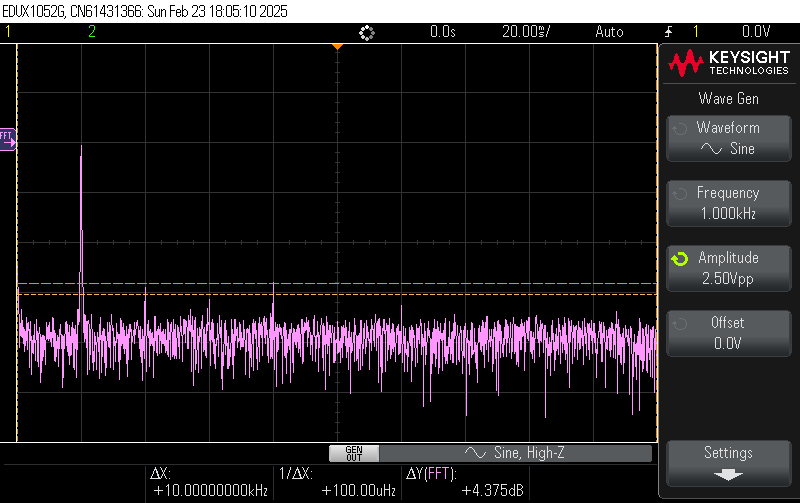Click the sine icon in the status bar

coord(475,454)
